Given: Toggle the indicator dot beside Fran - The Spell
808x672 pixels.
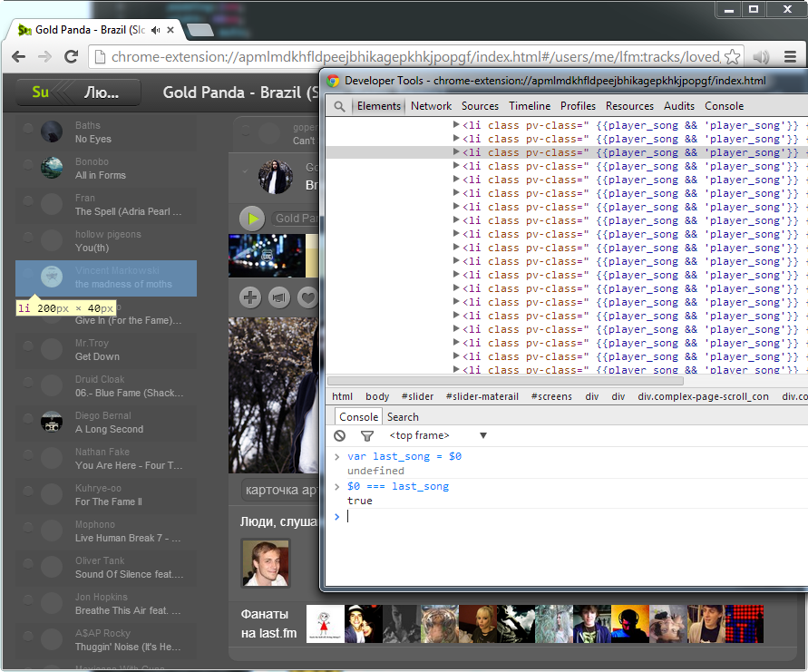Looking at the screenshot, I should coord(28,201).
